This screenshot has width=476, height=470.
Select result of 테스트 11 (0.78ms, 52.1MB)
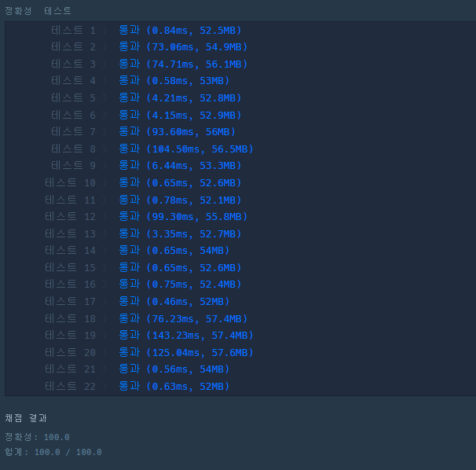pyautogui.click(x=180, y=200)
